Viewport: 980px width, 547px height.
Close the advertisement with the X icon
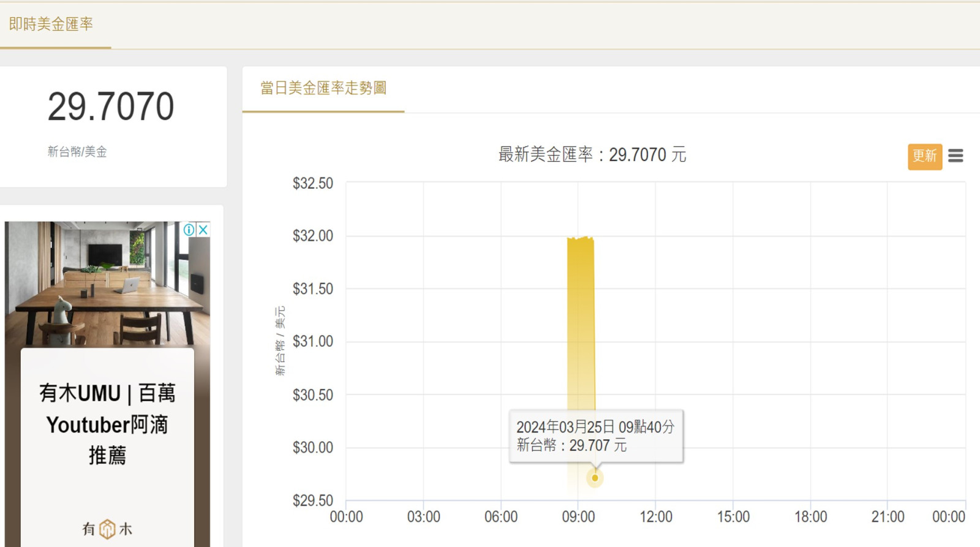(x=203, y=230)
